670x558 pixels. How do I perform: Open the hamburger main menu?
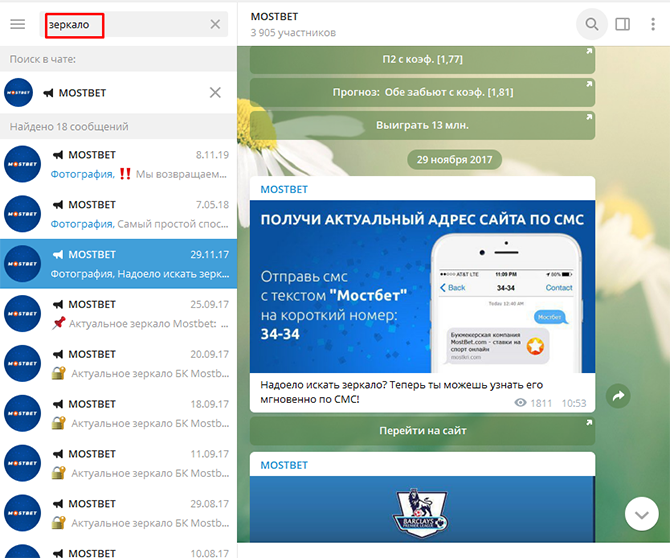pyautogui.click(x=18, y=24)
